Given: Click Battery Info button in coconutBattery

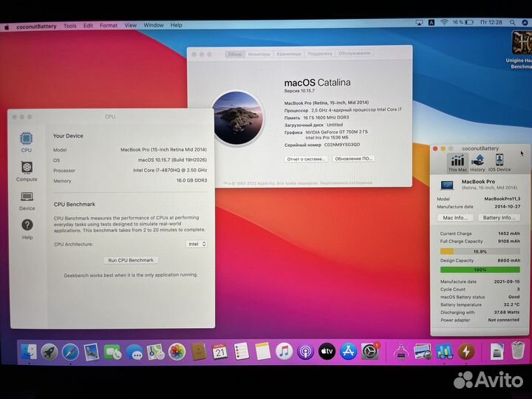Looking at the screenshot, I should pyautogui.click(x=499, y=218).
